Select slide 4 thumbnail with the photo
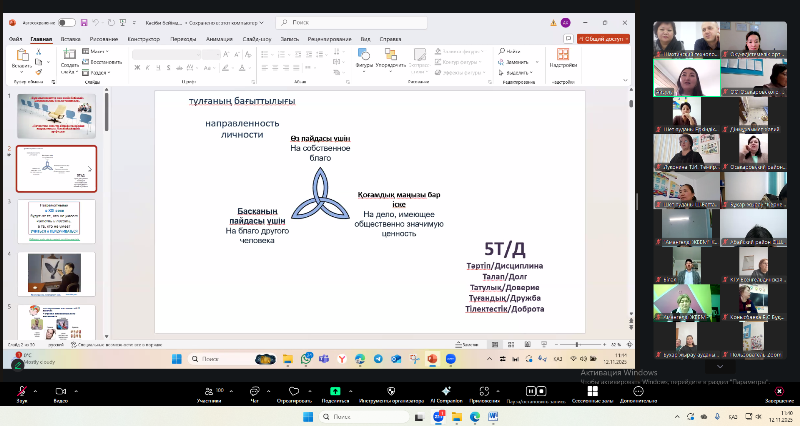 tap(56, 273)
